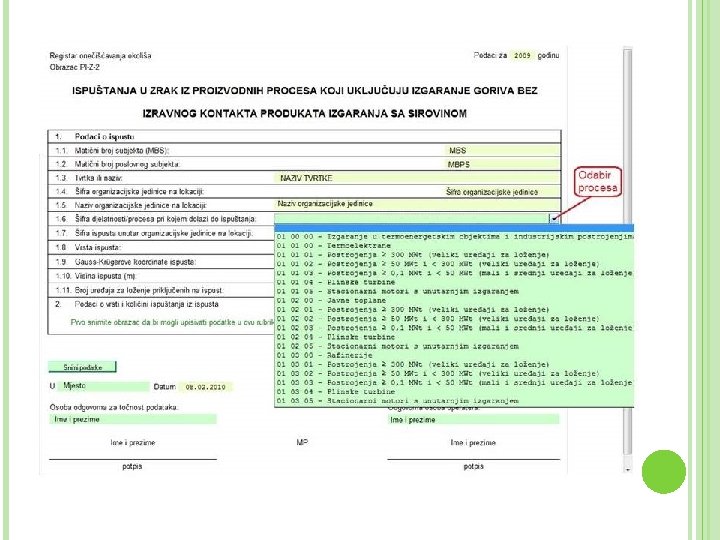
Task: Choose '01 03 00 - Rafinerije' from list
Action: coord(455,355)
